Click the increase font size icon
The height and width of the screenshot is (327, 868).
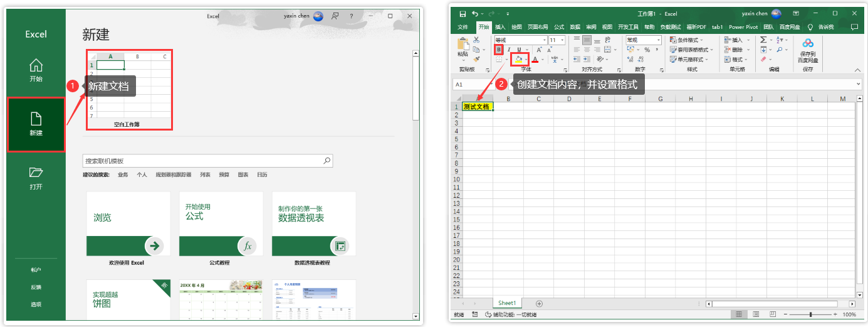[x=539, y=50]
